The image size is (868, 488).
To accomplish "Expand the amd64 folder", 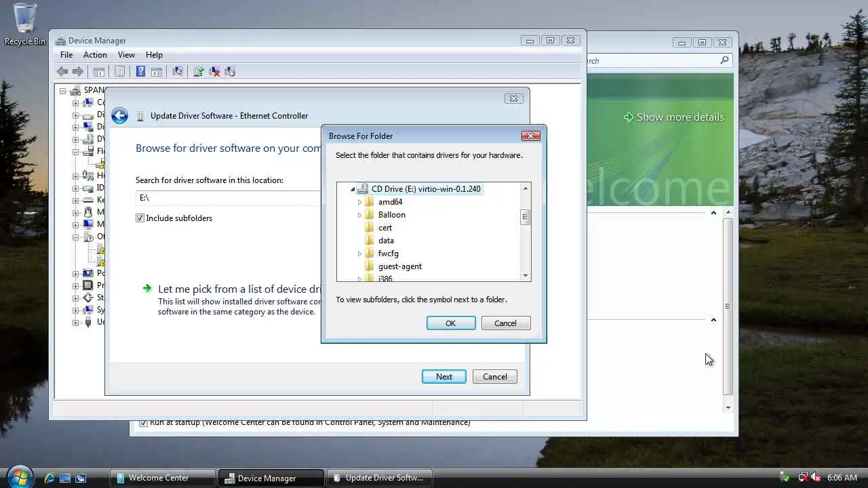I will point(359,202).
